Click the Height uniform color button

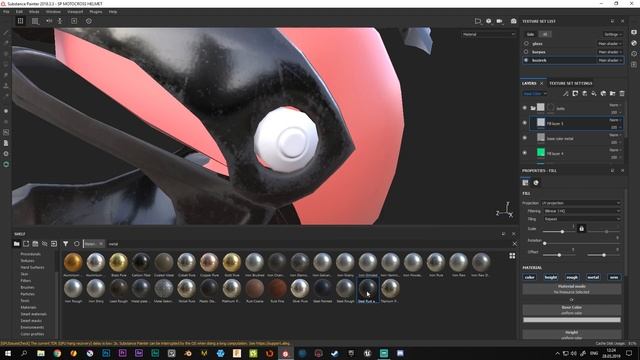[x=571, y=335]
